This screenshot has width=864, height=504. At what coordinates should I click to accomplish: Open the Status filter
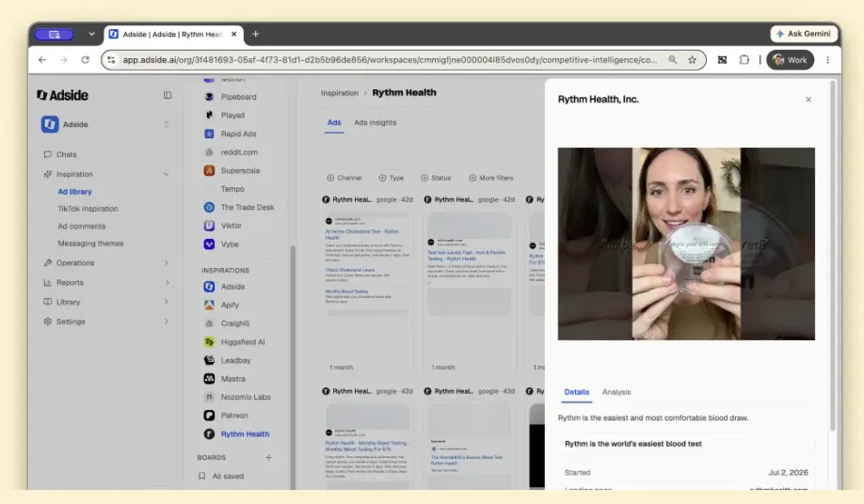[x=436, y=178]
